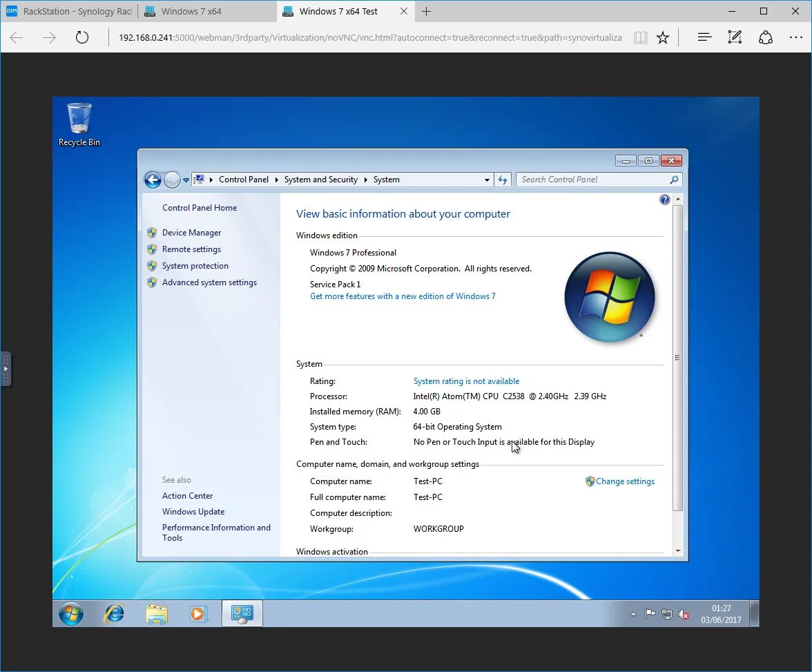Open browser More actions ellipsis
The image size is (812, 672).
pyautogui.click(x=795, y=37)
